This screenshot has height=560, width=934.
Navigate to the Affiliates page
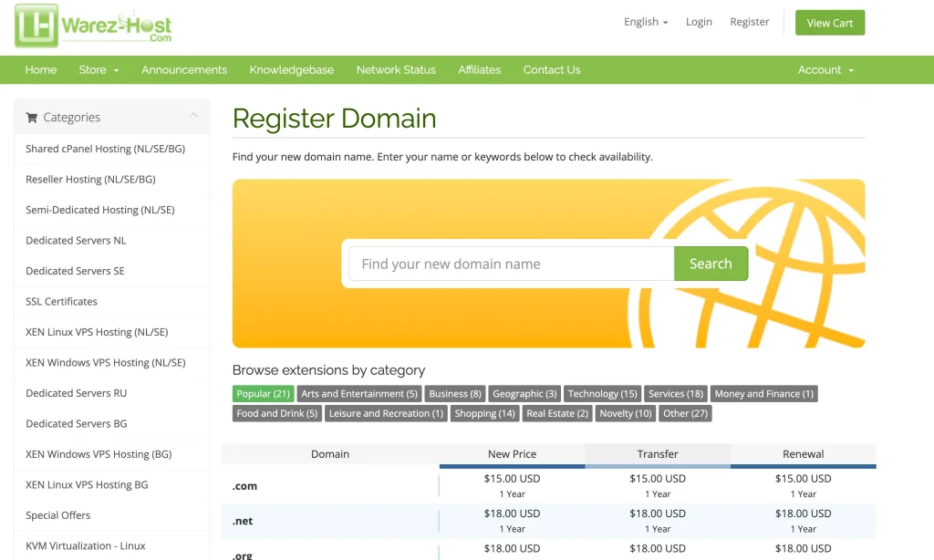[479, 69]
